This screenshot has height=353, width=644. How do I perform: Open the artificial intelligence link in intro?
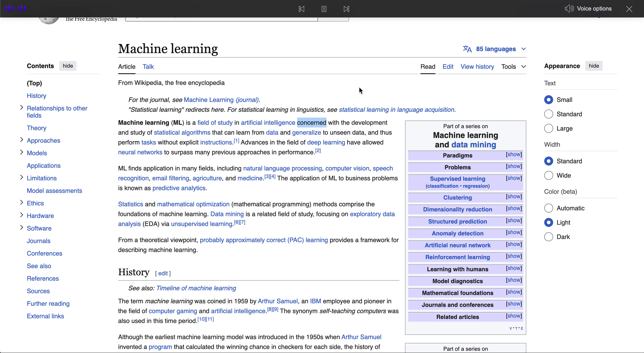click(x=268, y=123)
